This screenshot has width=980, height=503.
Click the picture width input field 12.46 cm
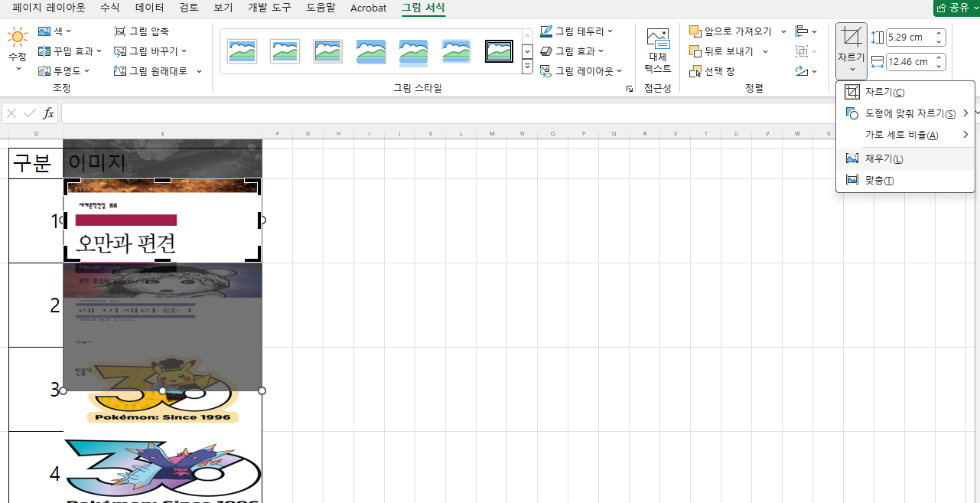pos(909,62)
